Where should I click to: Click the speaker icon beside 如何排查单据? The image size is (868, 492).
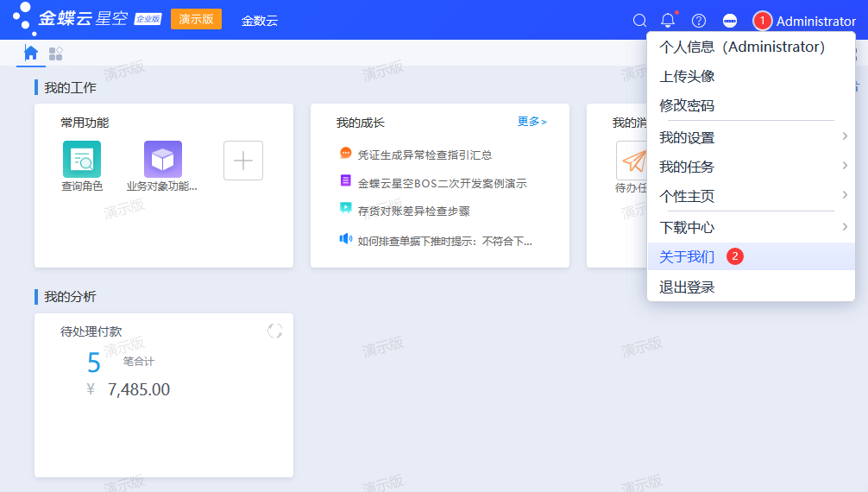click(x=345, y=238)
